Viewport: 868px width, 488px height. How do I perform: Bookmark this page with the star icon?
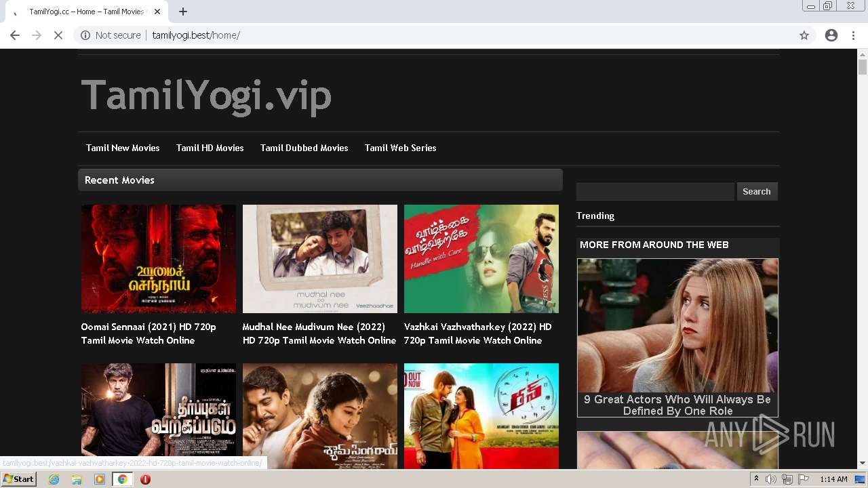pyautogui.click(x=804, y=35)
